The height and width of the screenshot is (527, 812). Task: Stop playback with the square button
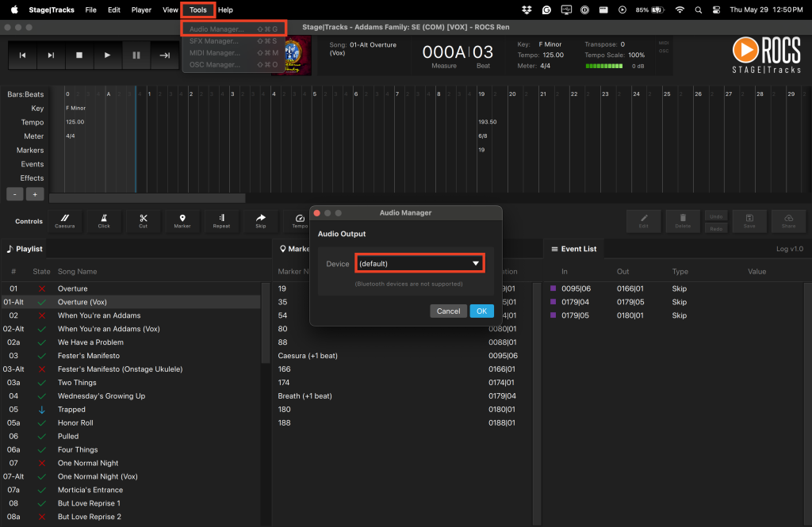pos(79,55)
